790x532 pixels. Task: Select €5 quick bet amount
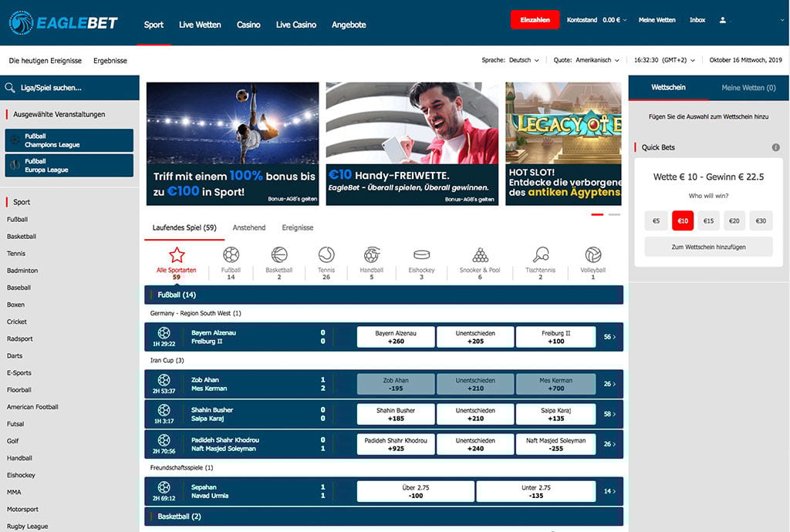(656, 221)
